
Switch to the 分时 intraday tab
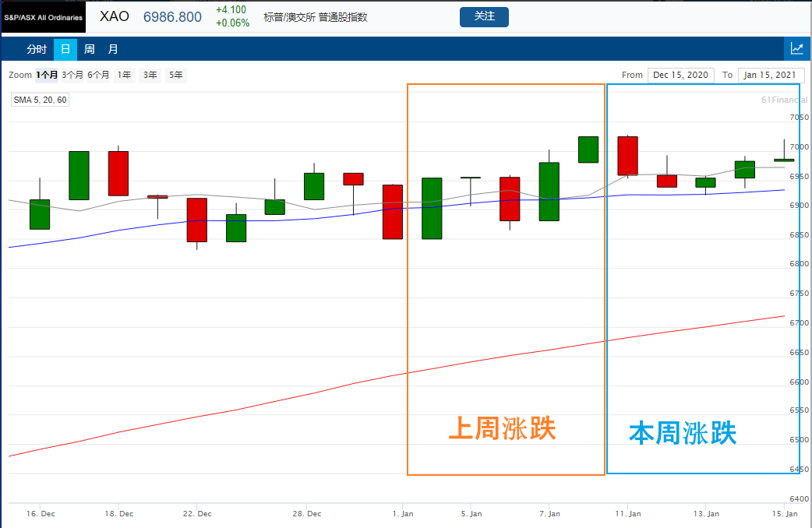point(37,49)
